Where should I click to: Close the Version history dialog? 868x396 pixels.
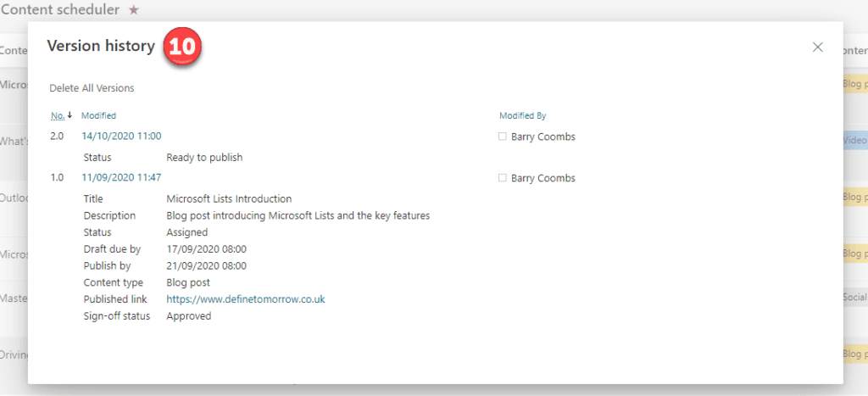click(818, 47)
